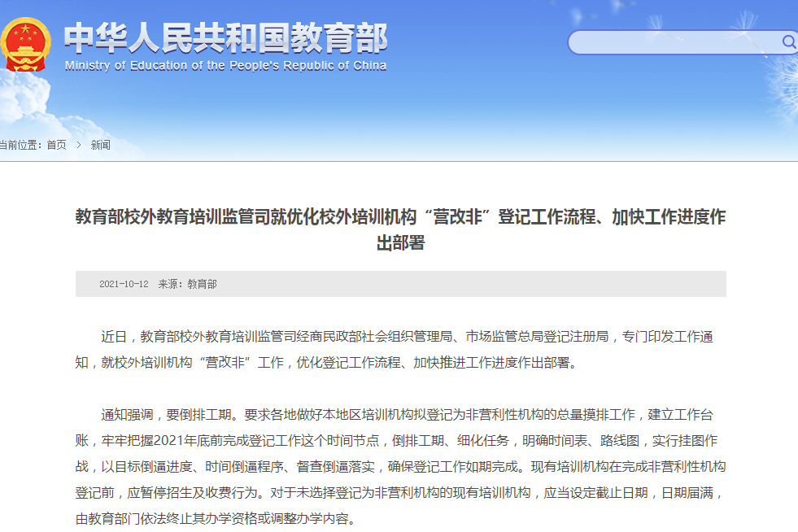Click the paragraph starting 通知强调

tap(400, 414)
